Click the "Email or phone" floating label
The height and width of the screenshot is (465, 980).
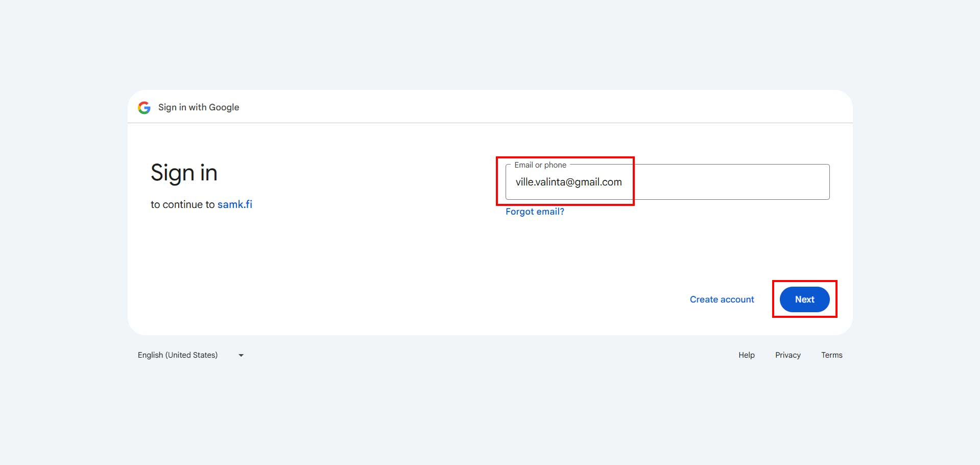click(x=540, y=165)
